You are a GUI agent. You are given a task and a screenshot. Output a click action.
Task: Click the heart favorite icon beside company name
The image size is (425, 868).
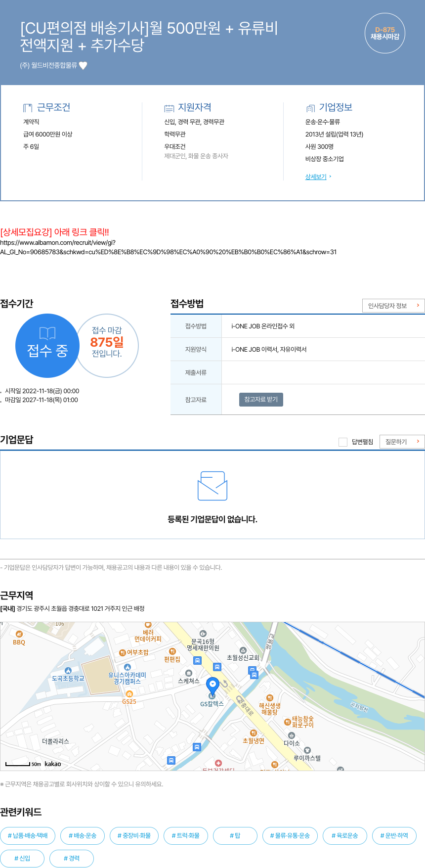(83, 65)
